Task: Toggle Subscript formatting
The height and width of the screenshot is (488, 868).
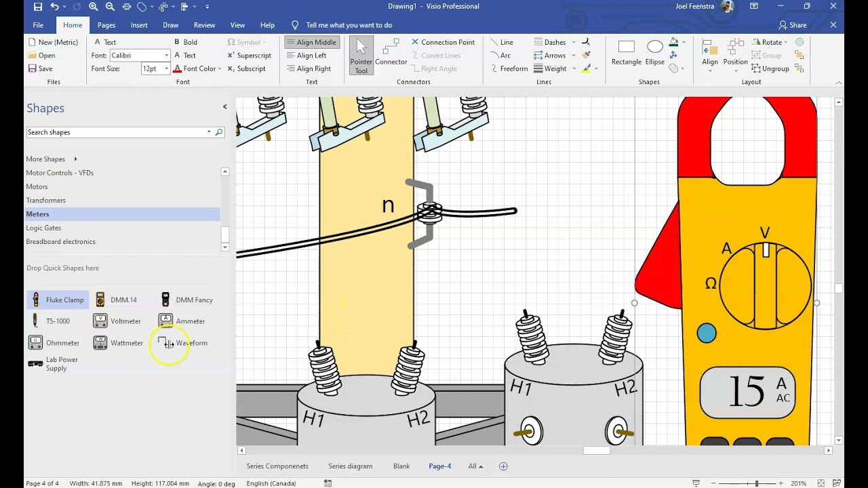Action: pos(246,68)
